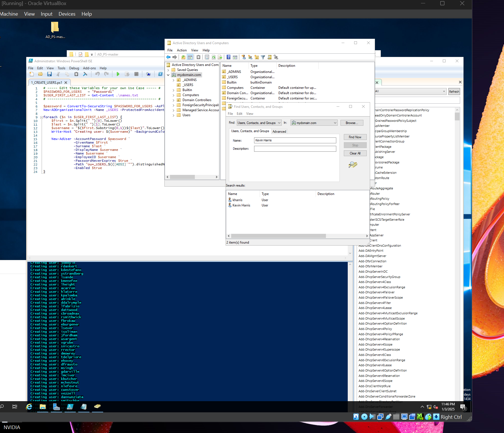504x433 pixels.
Task: Expand the Builtin tree node arrow
Action: pyautogui.click(x=173, y=90)
